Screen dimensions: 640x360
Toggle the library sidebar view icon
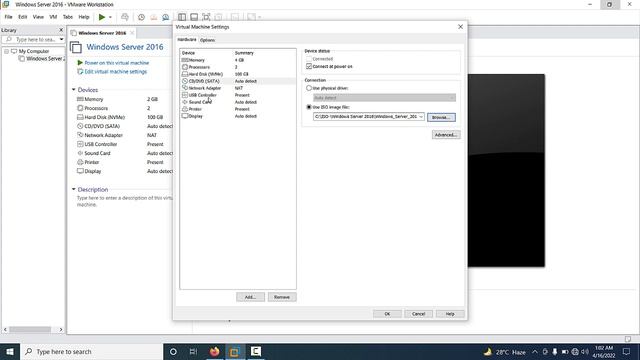pos(182,17)
